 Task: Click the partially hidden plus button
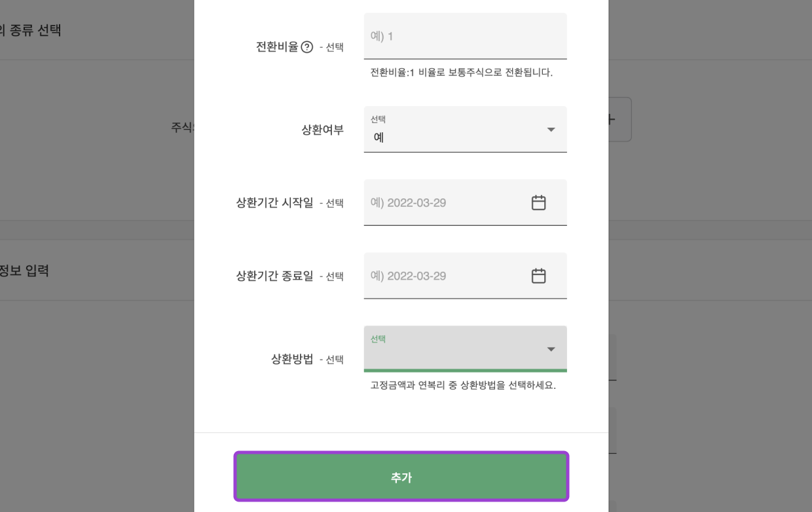pyautogui.click(x=619, y=120)
